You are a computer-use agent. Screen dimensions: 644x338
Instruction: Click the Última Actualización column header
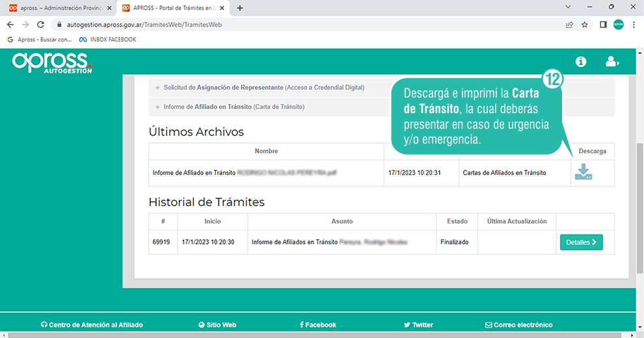[x=517, y=221]
